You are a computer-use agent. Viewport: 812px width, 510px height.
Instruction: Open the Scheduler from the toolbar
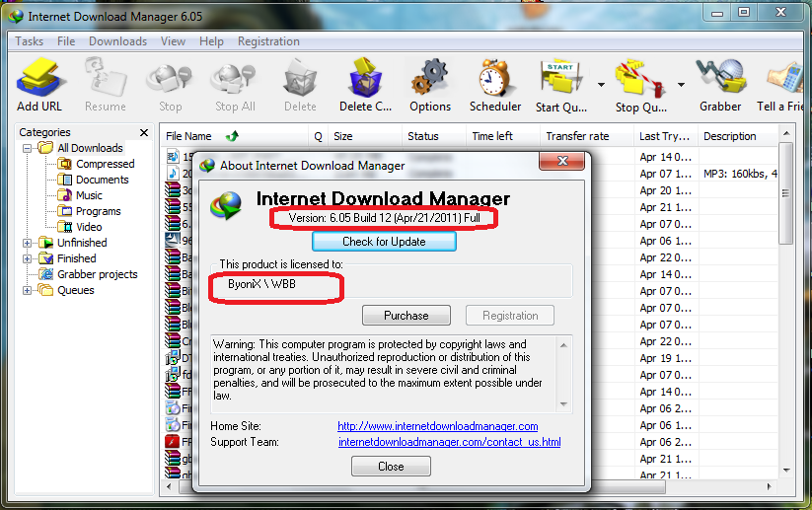pos(495,85)
